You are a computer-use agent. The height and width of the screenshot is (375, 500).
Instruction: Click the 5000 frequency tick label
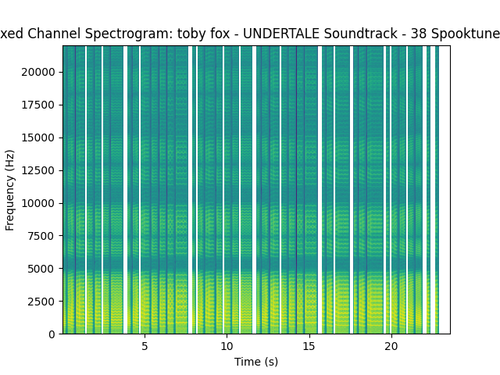(x=41, y=269)
